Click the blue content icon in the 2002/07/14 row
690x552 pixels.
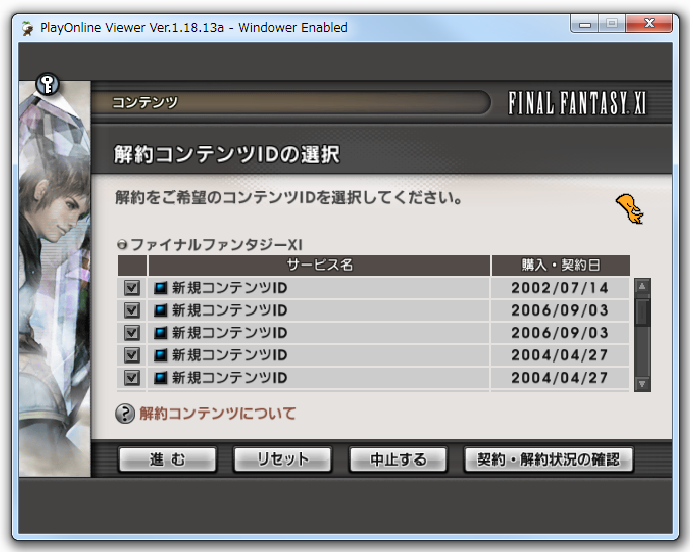pos(160,288)
